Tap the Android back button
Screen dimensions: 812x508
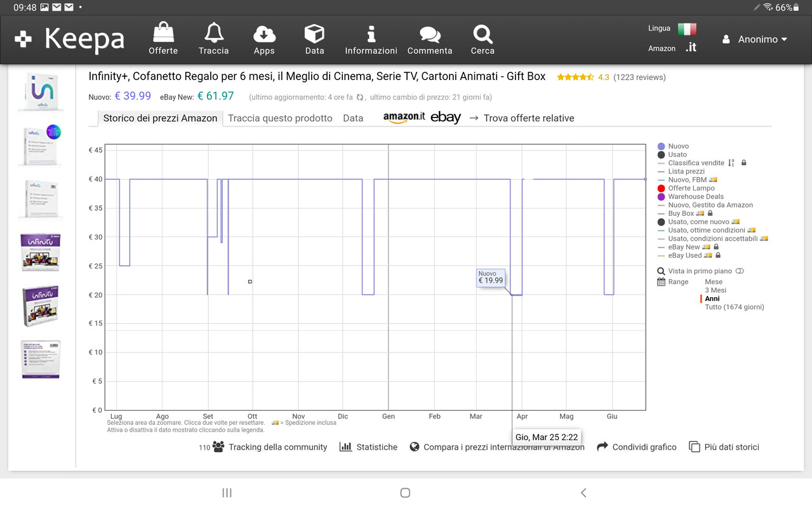click(583, 493)
